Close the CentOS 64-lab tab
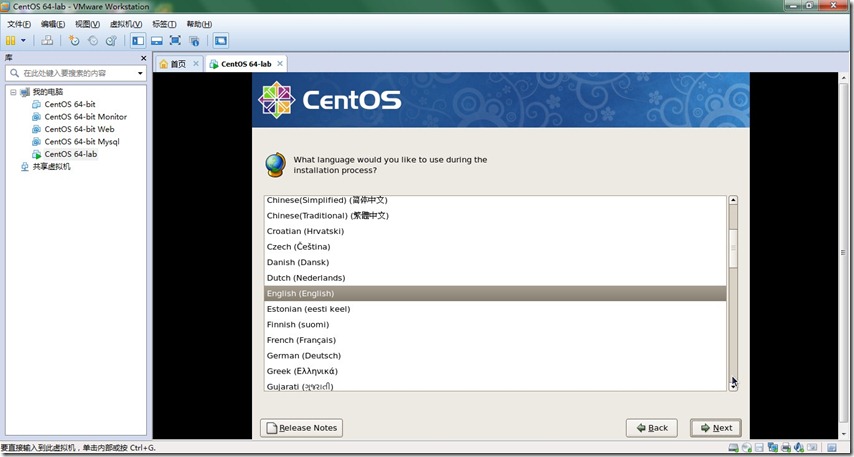This screenshot has width=854, height=457. tap(280, 64)
